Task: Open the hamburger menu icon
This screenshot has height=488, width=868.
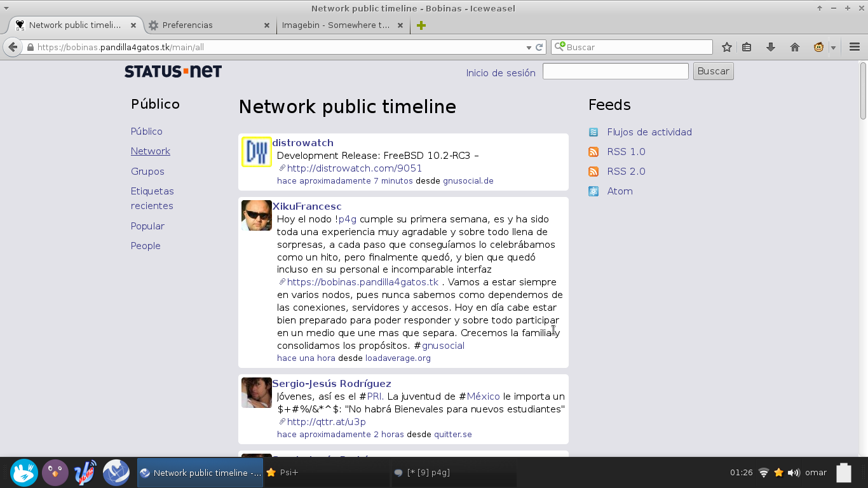Action: (x=854, y=47)
